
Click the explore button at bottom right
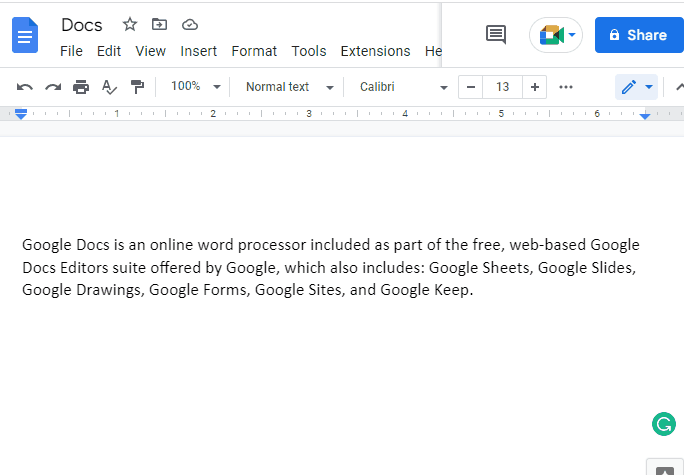coord(665,469)
